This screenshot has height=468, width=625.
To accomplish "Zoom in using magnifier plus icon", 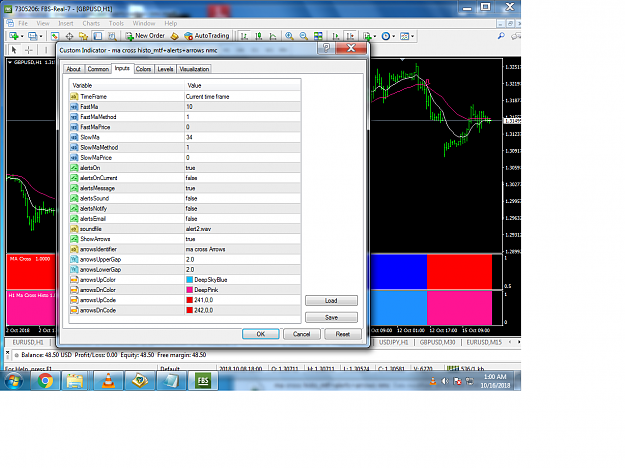I will (289, 36).
